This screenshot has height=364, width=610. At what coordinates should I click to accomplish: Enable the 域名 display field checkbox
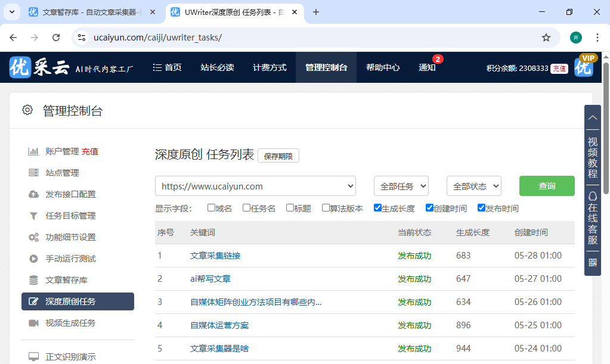coord(212,207)
